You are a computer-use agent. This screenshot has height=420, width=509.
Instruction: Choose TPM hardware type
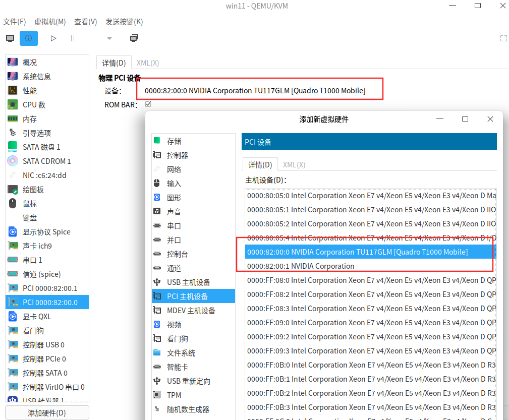(x=194, y=395)
